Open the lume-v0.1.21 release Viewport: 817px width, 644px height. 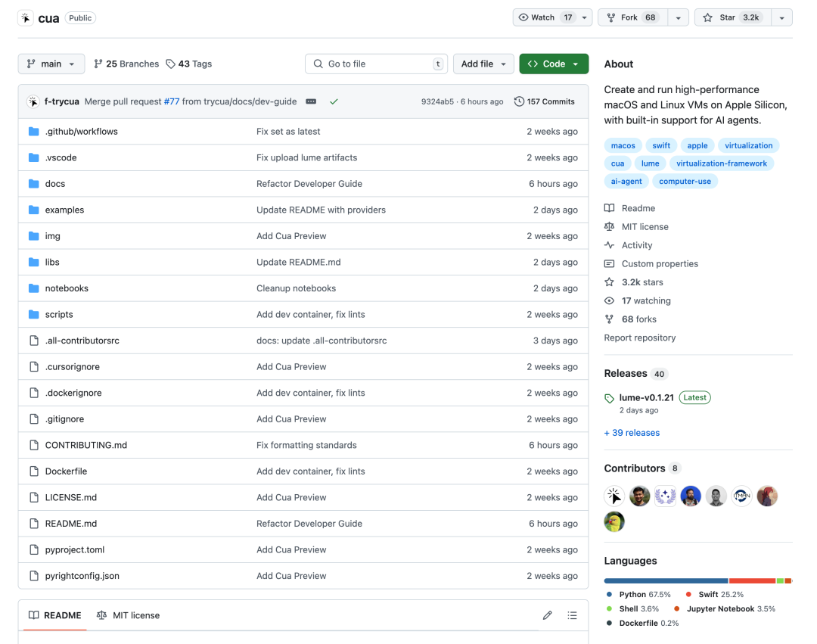click(646, 397)
